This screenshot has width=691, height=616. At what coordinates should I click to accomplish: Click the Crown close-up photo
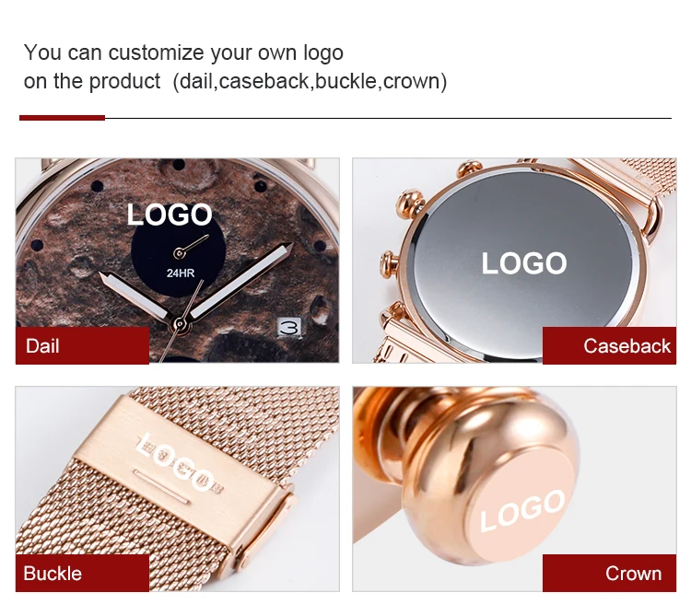click(514, 489)
